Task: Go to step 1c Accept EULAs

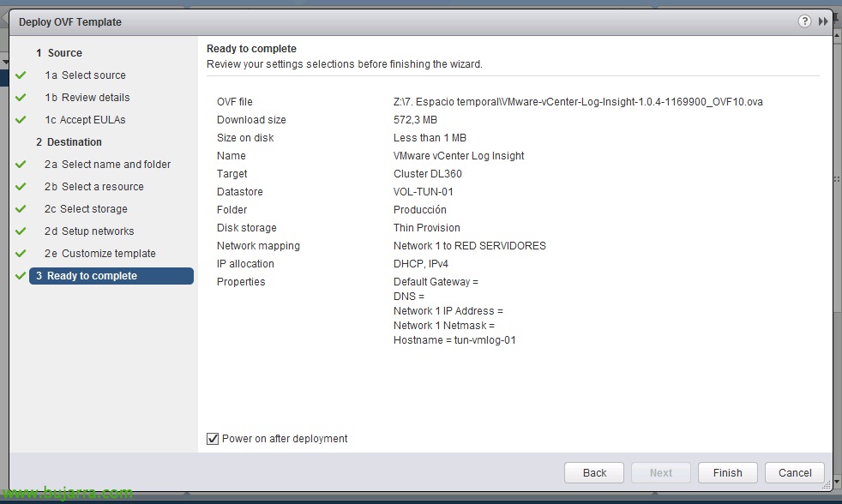Action: [86, 120]
